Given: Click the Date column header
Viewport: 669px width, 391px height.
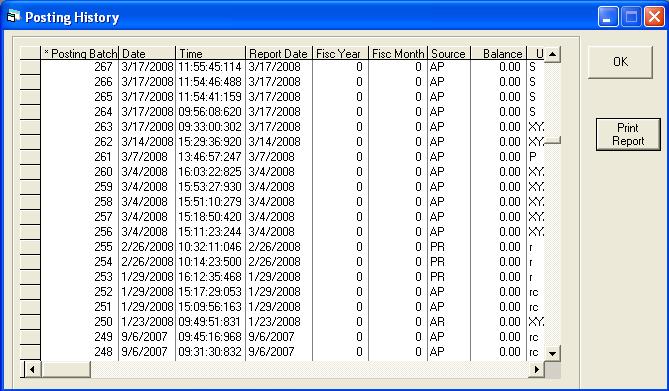Looking at the screenshot, I should (x=147, y=53).
